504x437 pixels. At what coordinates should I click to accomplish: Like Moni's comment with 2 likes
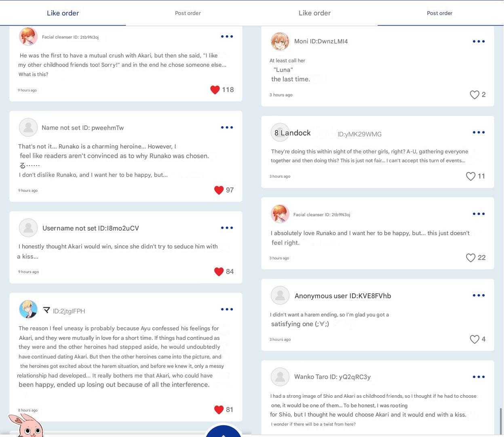[x=474, y=95]
